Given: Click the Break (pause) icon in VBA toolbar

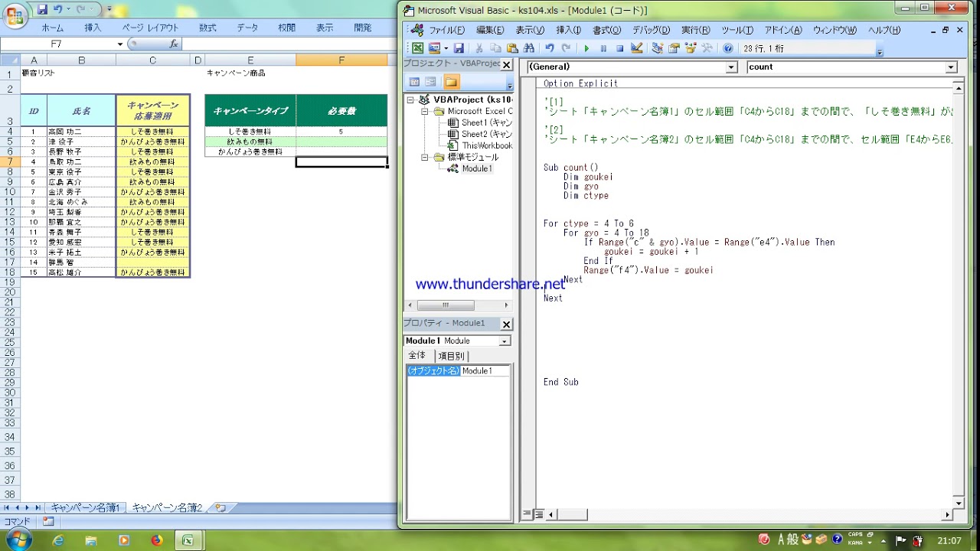Looking at the screenshot, I should [x=603, y=48].
